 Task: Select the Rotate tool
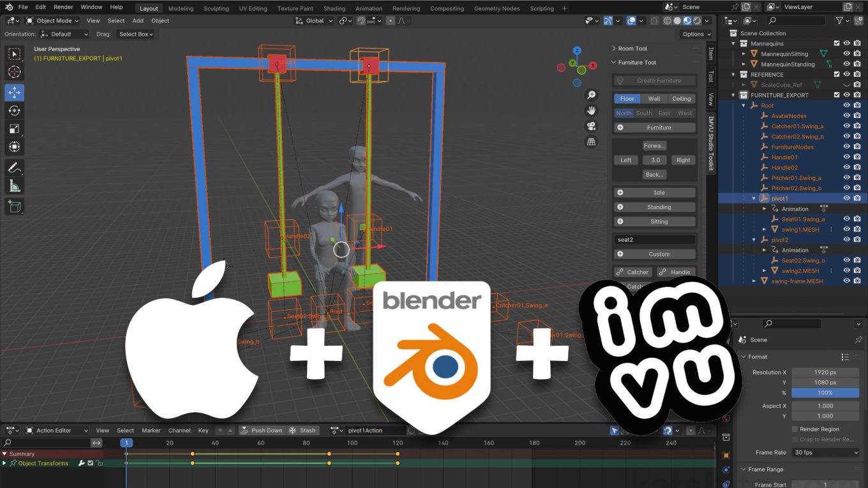[14, 111]
